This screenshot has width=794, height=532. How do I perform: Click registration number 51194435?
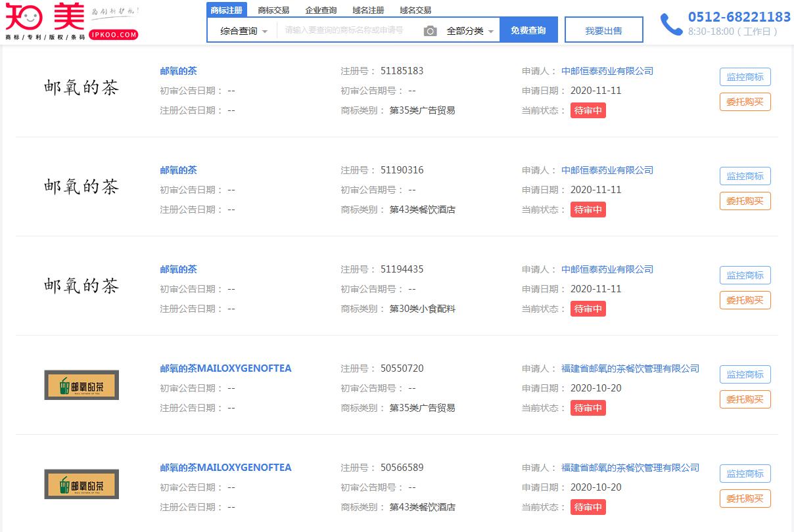(402, 269)
